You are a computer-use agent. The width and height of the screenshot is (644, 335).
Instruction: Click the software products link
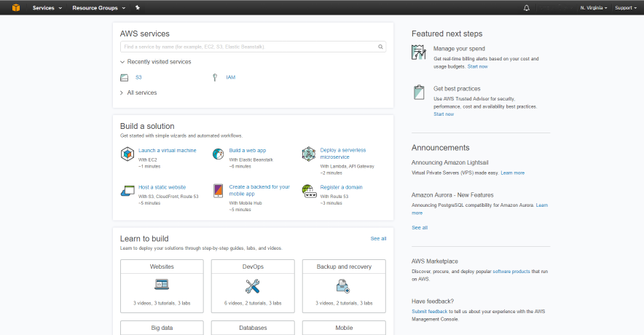[x=511, y=272]
